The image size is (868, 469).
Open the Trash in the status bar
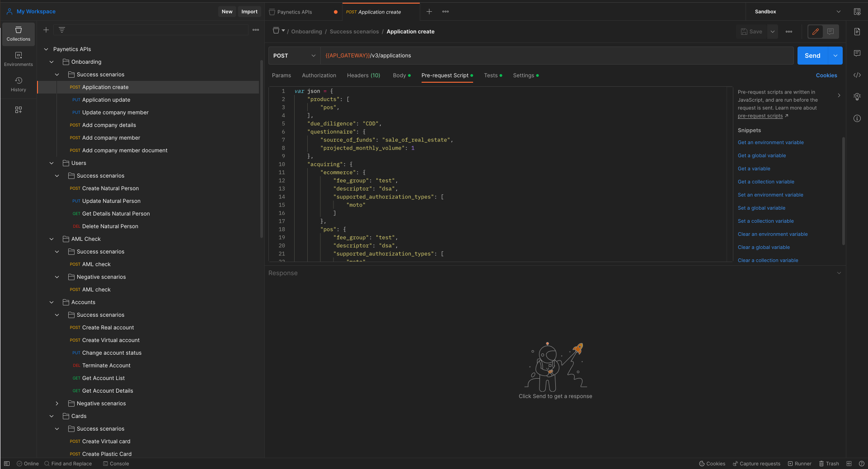coord(829,464)
